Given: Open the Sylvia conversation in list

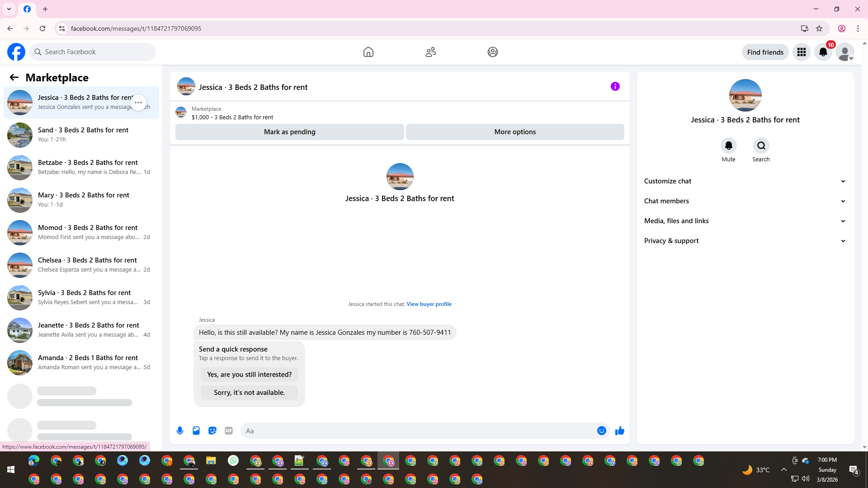Looking at the screenshot, I should coord(81,297).
